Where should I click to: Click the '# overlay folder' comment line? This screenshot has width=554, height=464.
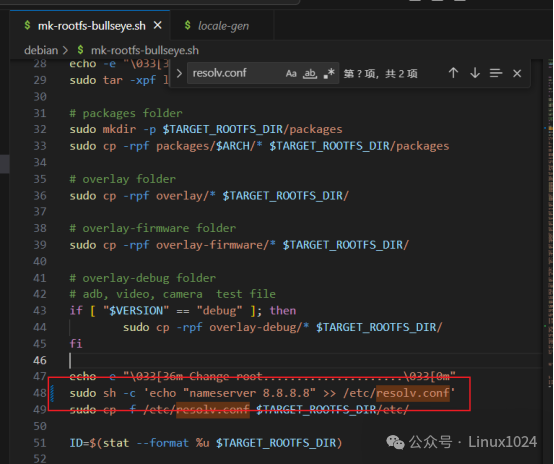coord(122,179)
